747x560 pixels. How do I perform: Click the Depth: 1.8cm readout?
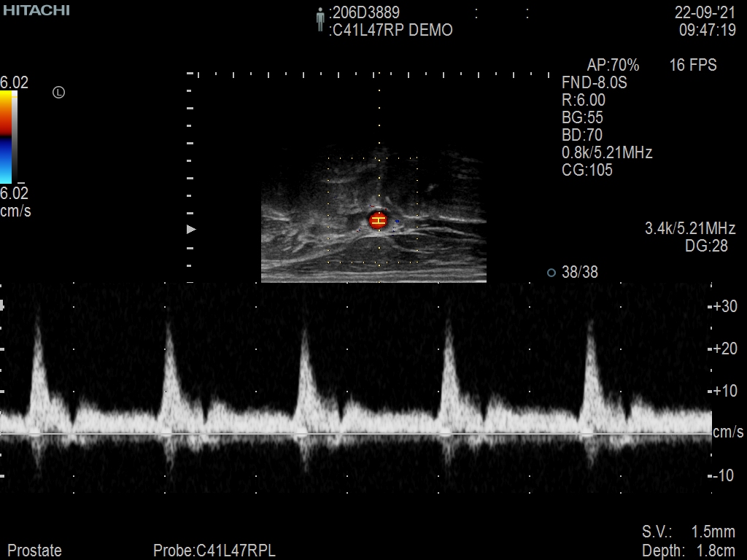tap(688, 551)
